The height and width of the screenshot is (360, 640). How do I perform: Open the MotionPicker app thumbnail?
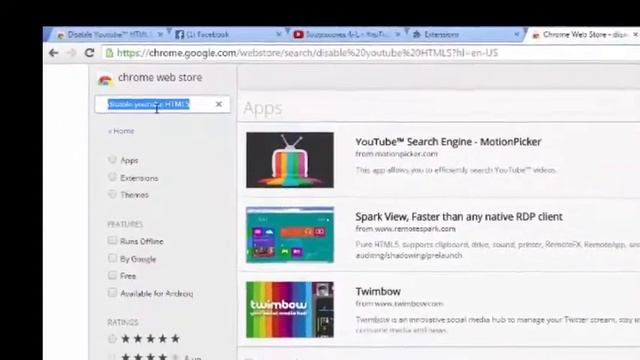point(290,160)
